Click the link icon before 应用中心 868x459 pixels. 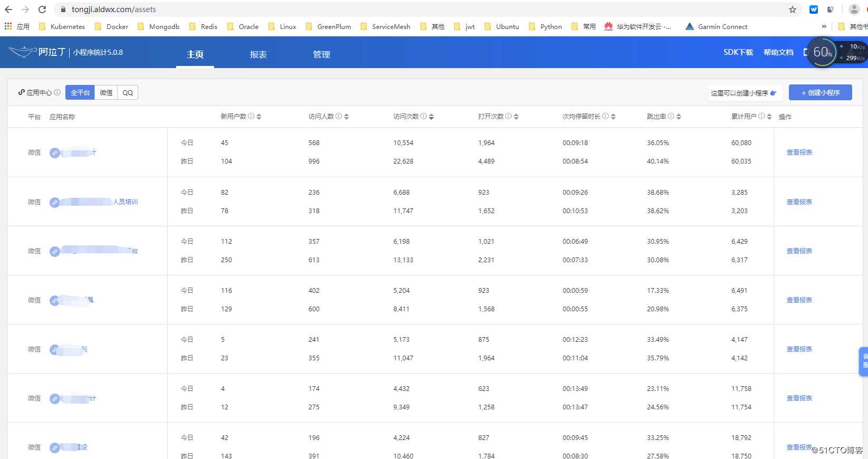pos(22,92)
